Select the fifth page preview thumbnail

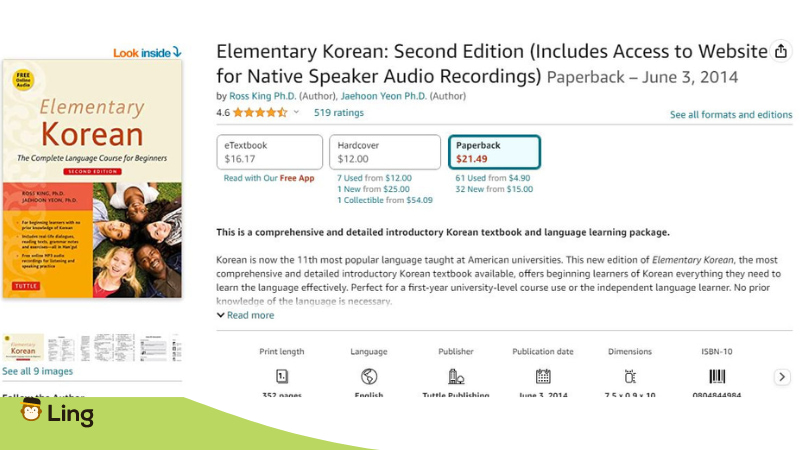point(153,347)
